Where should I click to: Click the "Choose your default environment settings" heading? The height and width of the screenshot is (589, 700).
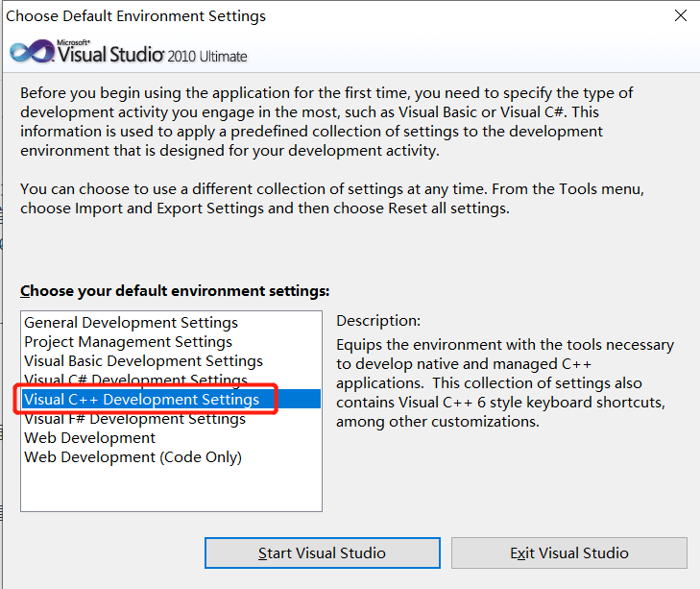tap(175, 290)
